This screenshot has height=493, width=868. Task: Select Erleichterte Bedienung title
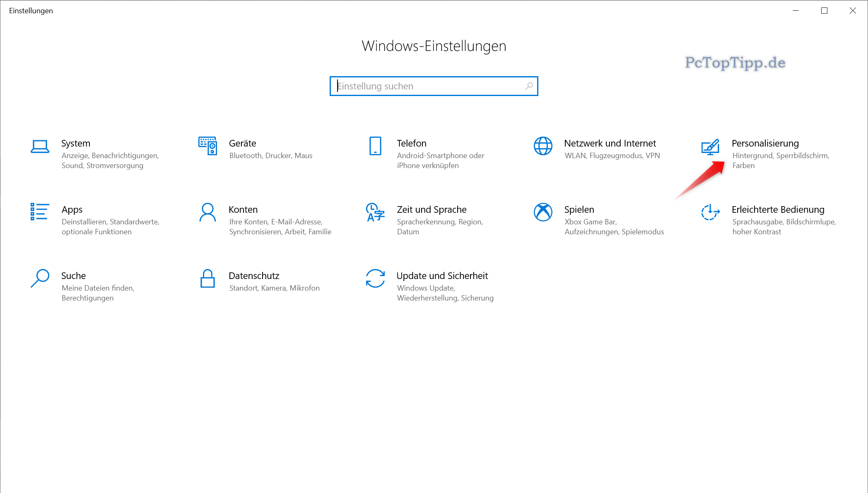pyautogui.click(x=778, y=209)
